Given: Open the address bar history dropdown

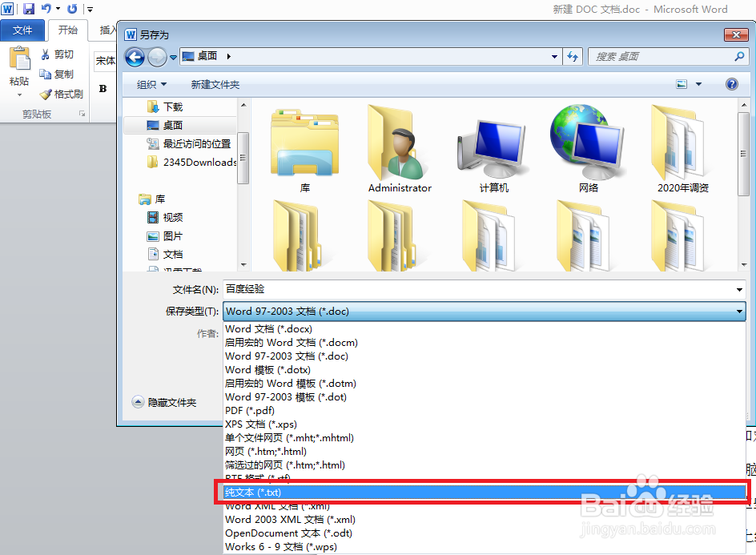Looking at the screenshot, I should coord(554,56).
